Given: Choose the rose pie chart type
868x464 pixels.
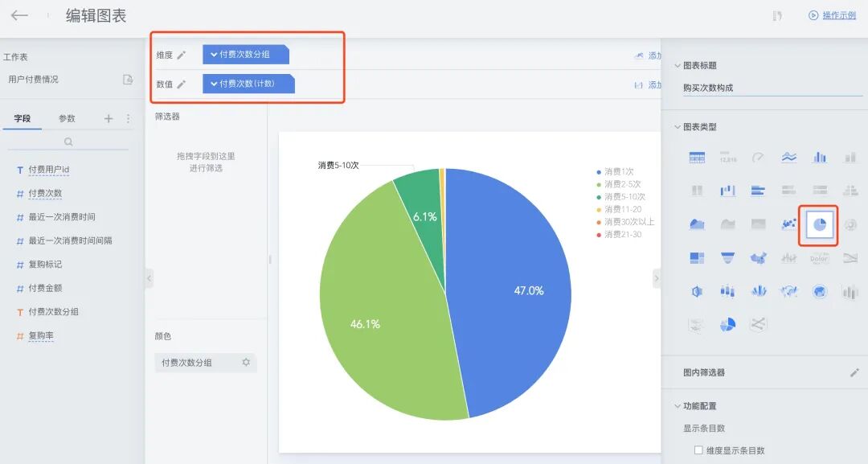Looking at the screenshot, I should point(727,324).
